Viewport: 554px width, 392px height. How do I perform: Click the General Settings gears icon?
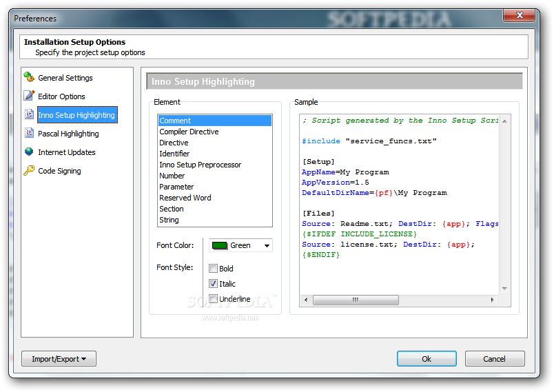[x=29, y=76]
